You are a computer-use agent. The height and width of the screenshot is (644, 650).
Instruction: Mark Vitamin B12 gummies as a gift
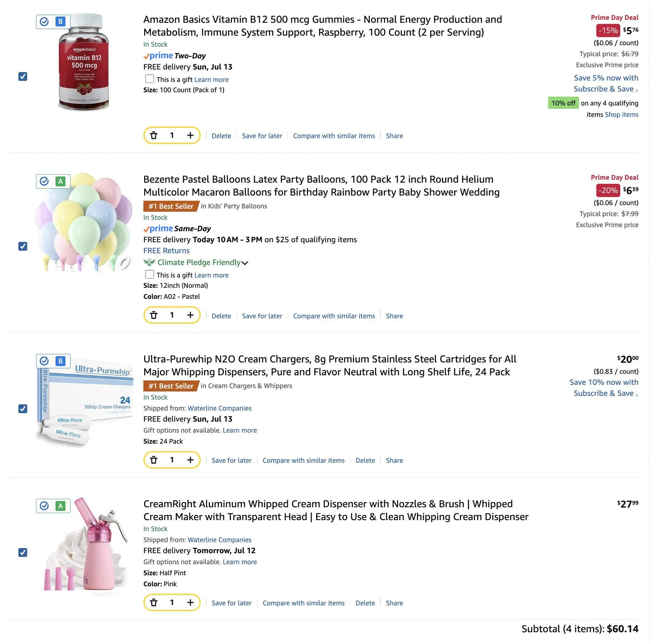pos(150,79)
